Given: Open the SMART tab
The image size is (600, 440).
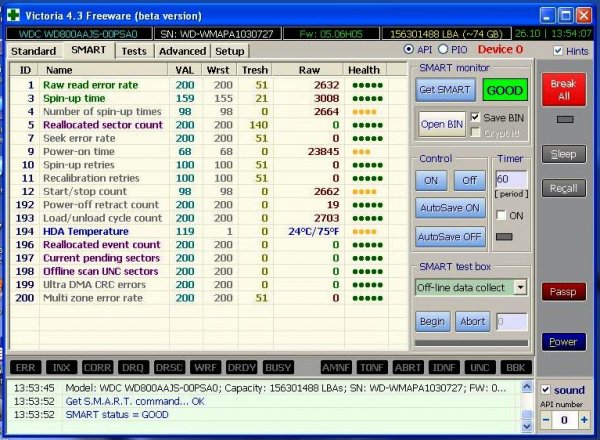Looking at the screenshot, I should (x=88, y=50).
